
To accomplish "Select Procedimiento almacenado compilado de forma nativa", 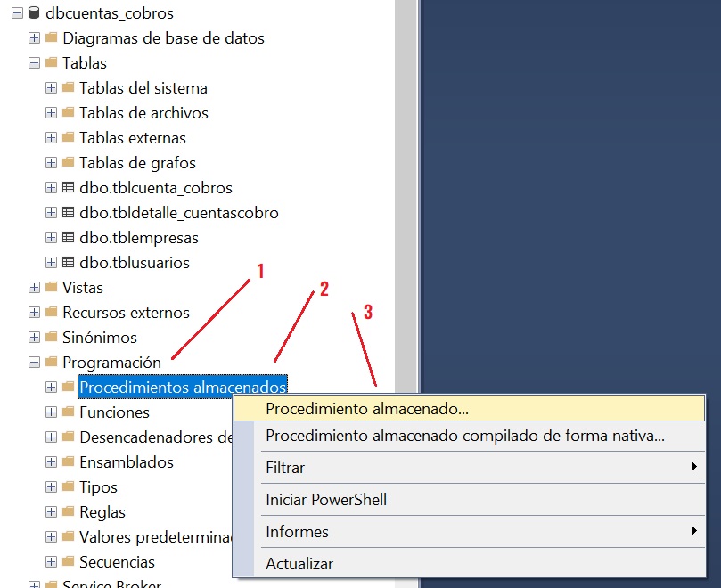I will coord(464,436).
